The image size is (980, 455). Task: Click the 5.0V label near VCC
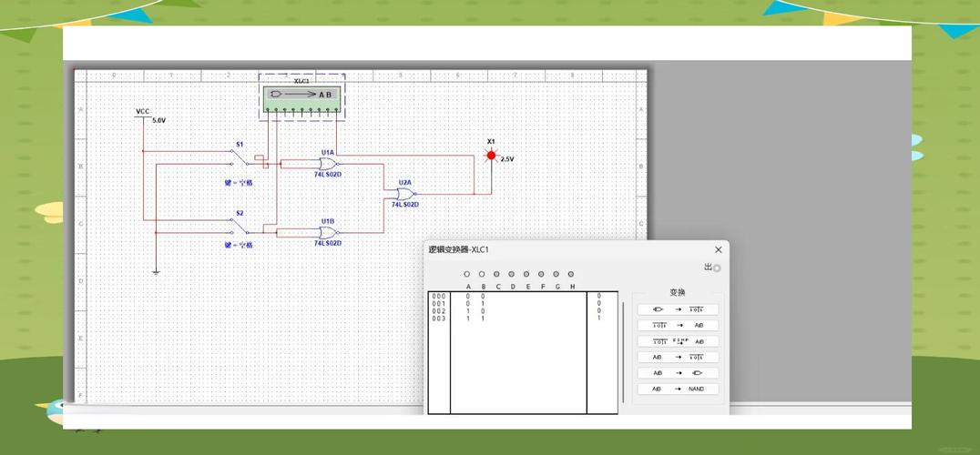pyautogui.click(x=158, y=120)
